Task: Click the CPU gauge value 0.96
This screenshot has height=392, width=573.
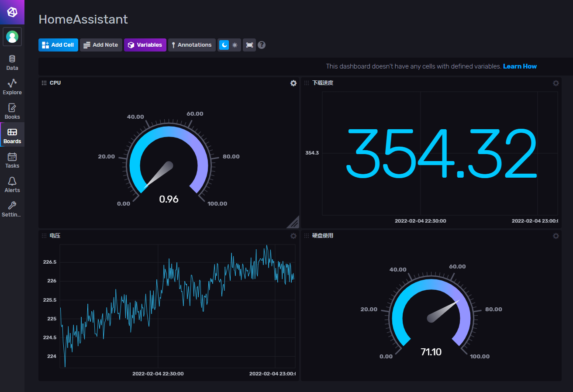Action: [169, 199]
